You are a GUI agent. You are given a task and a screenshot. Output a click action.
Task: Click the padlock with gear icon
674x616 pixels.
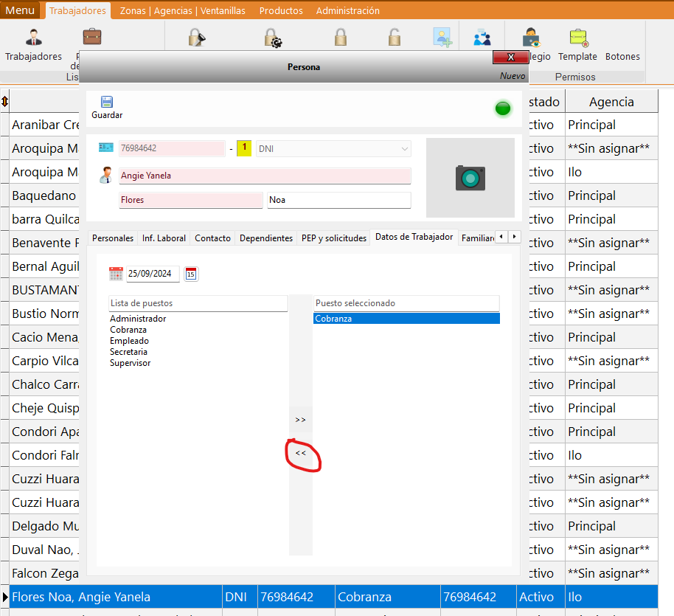coord(273,37)
